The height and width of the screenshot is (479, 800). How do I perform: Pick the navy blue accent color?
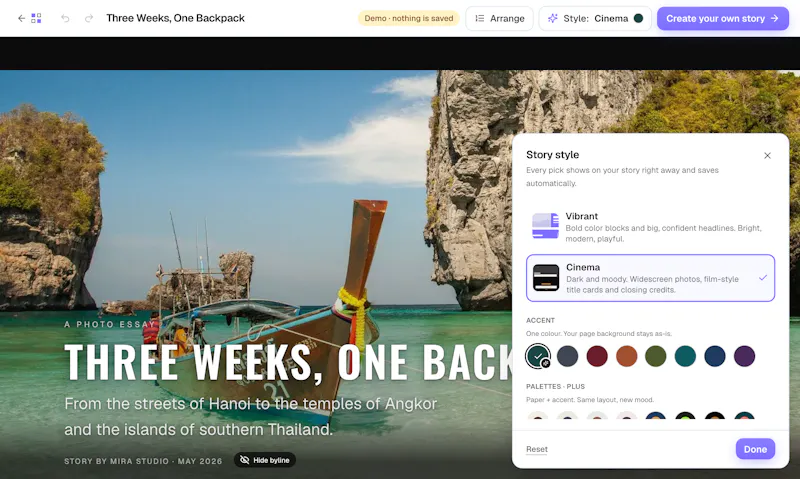pos(715,356)
